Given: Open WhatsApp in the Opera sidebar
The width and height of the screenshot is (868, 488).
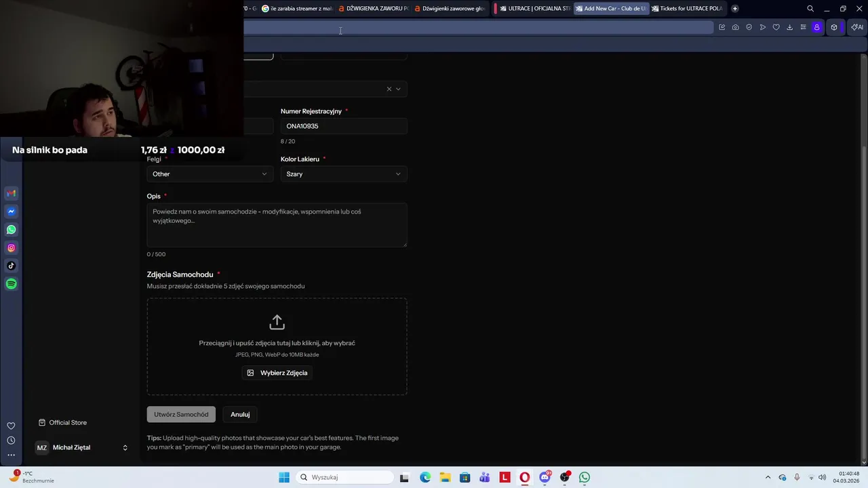Looking at the screenshot, I should click(11, 230).
